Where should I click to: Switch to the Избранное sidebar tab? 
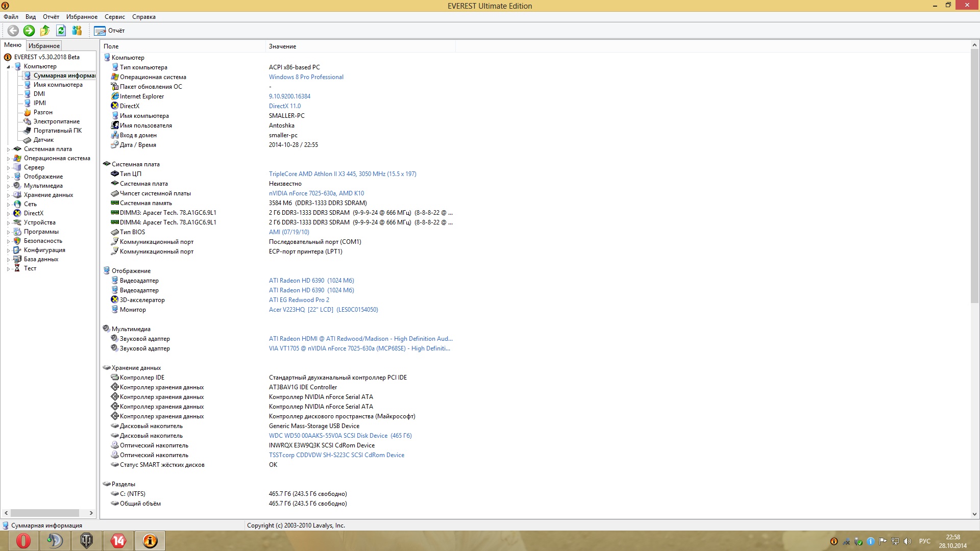[x=44, y=45]
